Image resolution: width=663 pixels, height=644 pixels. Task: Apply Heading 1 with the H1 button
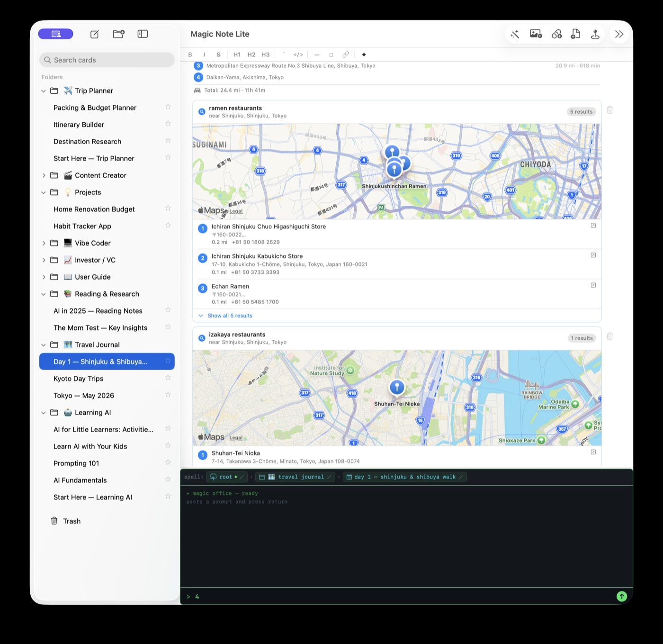pos(237,54)
